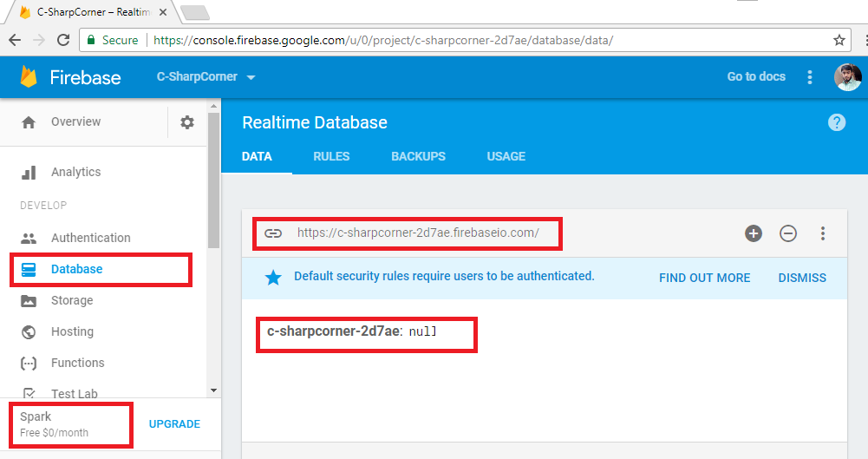Image resolution: width=868 pixels, height=459 pixels.
Task: Click the collapse minus circle icon
Action: click(x=787, y=233)
